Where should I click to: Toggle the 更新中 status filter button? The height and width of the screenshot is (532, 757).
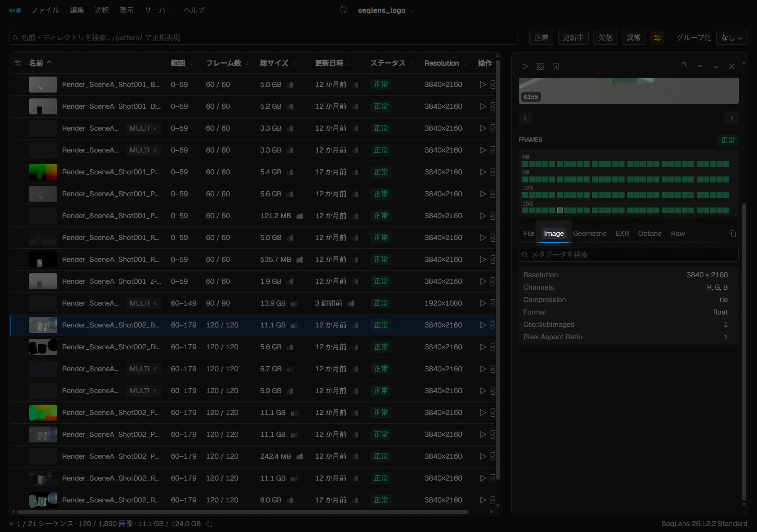coord(573,38)
